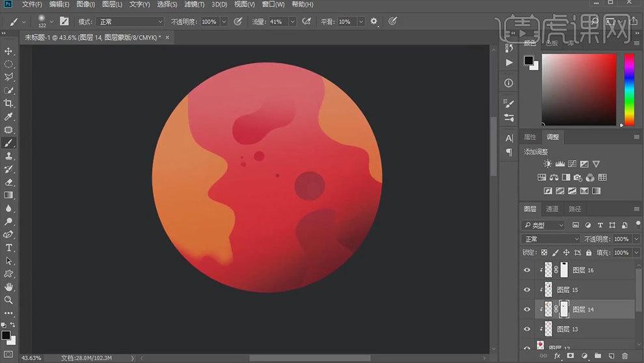This screenshot has width=644, height=363.
Task: Select the 图层 14 layer mask thumbnail
Action: click(x=564, y=310)
